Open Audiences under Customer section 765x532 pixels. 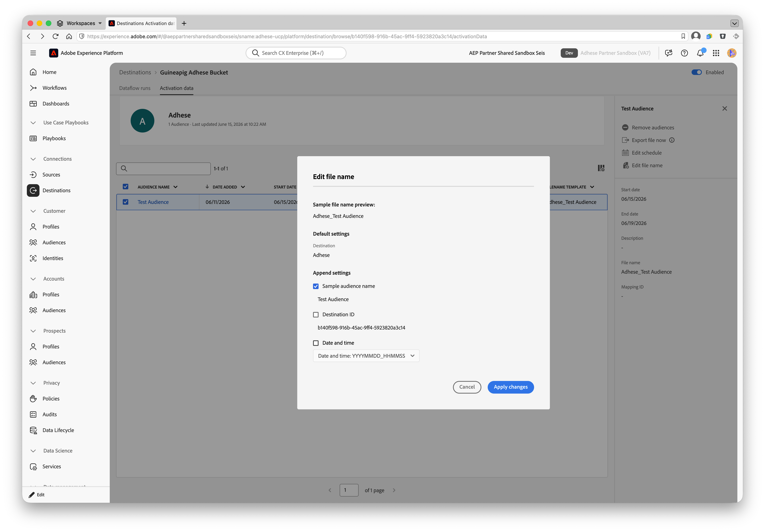point(54,242)
